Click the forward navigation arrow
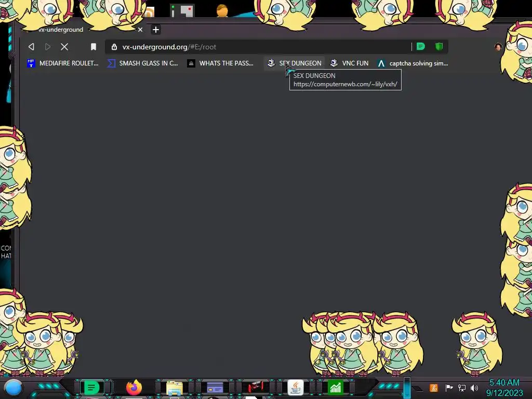Image resolution: width=532 pixels, height=399 pixels. [x=48, y=47]
